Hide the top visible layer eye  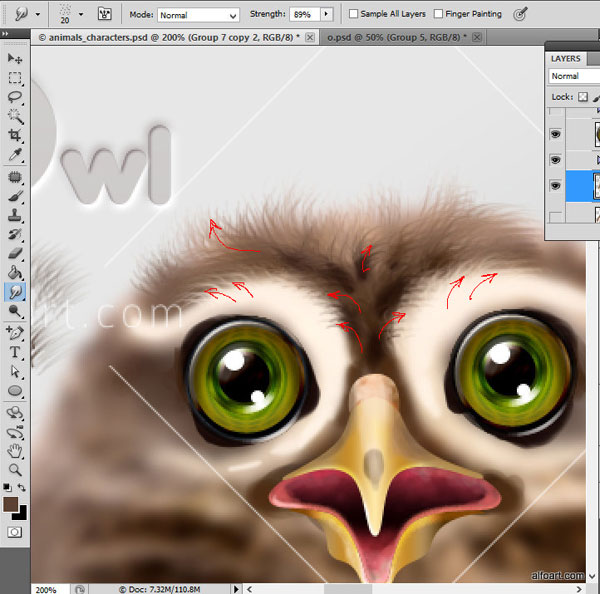click(x=555, y=134)
